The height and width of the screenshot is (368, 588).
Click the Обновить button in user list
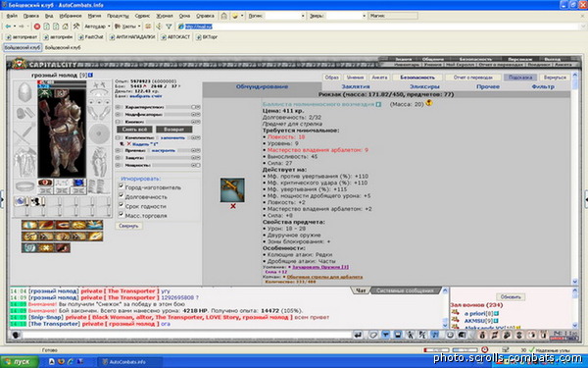click(511, 296)
